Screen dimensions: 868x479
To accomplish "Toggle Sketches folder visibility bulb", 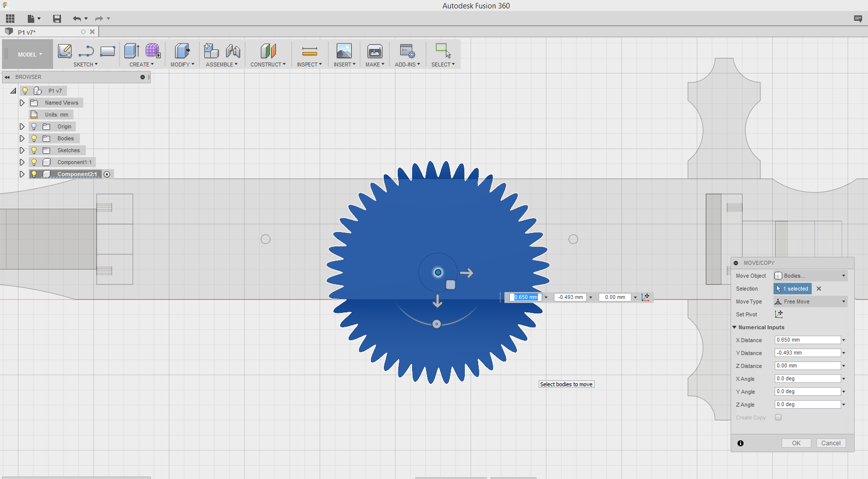I will 34,150.
